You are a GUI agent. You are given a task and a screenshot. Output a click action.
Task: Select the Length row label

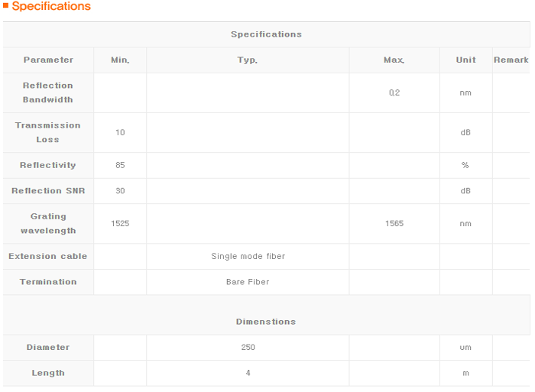tap(48, 373)
